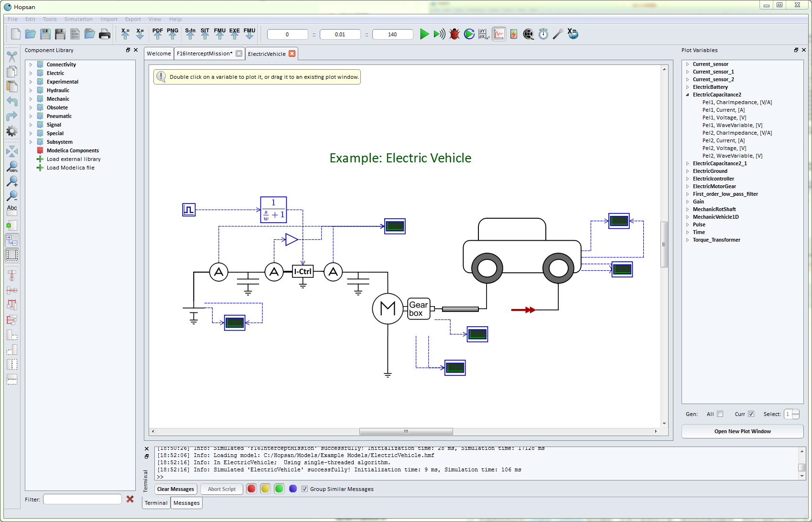Toggle the green info messages filter
Image resolution: width=812 pixels, height=522 pixels.
tap(279, 489)
